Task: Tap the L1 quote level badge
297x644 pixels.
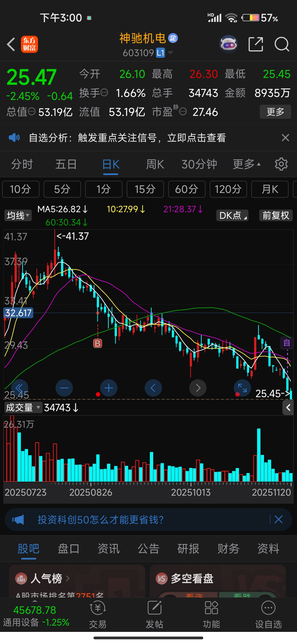Action: 161,53
